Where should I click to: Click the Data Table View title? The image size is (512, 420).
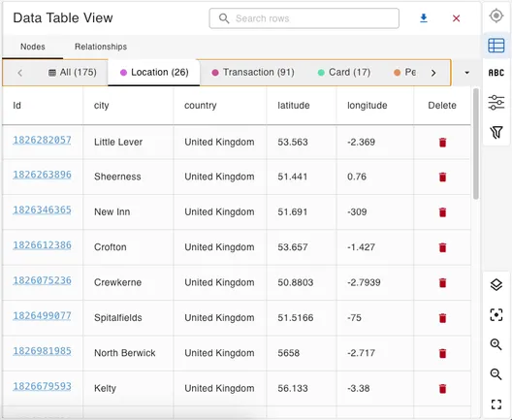tap(63, 18)
